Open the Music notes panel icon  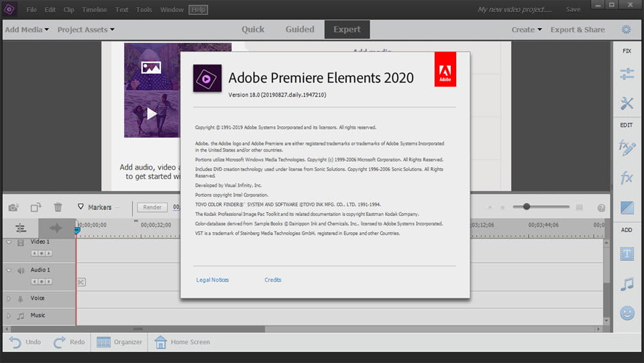click(627, 284)
